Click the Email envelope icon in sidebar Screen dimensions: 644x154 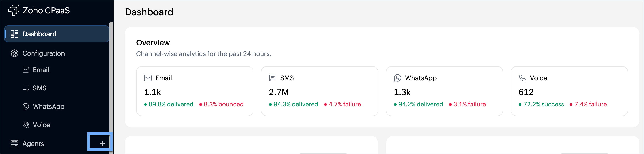pyautogui.click(x=26, y=70)
